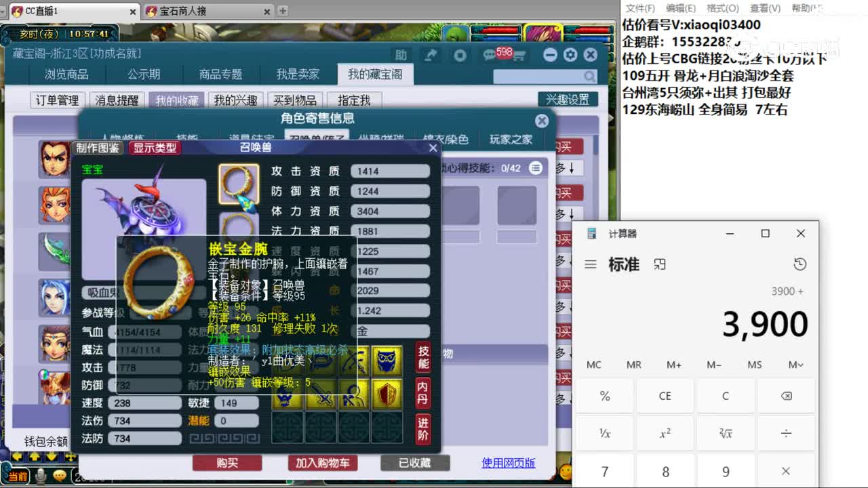Image resolution: width=868 pixels, height=488 pixels.
Task: Open the 兴趣设置 interest settings button
Action: [x=568, y=100]
